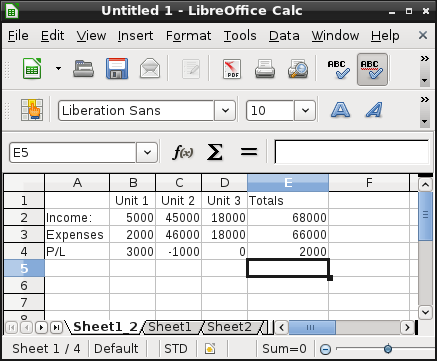Click the last sheet navigation arrow
The image size is (437, 361).
[x=56, y=327]
